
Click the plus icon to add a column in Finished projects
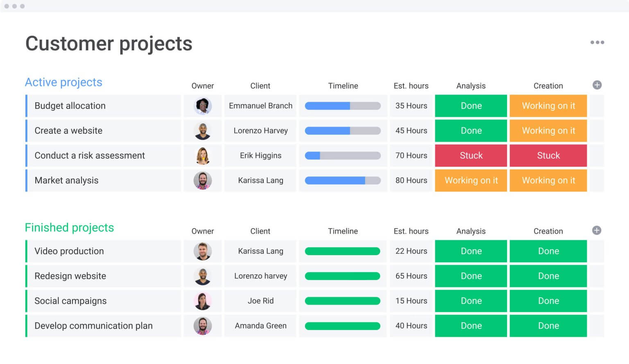[597, 231]
